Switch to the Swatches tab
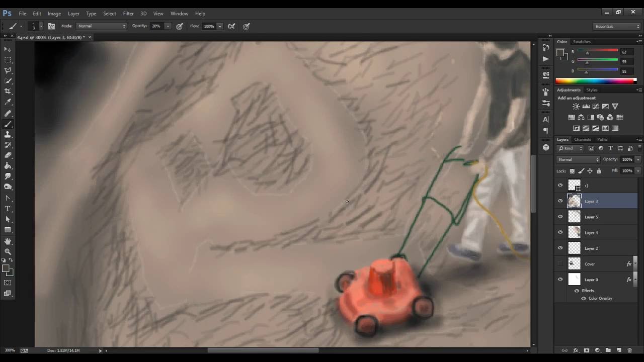The width and height of the screenshot is (644, 362). (x=582, y=42)
